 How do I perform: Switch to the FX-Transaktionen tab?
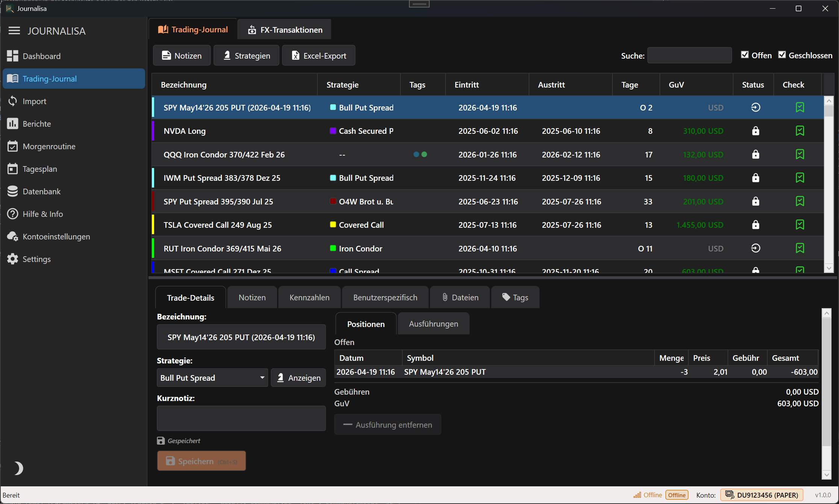(284, 29)
